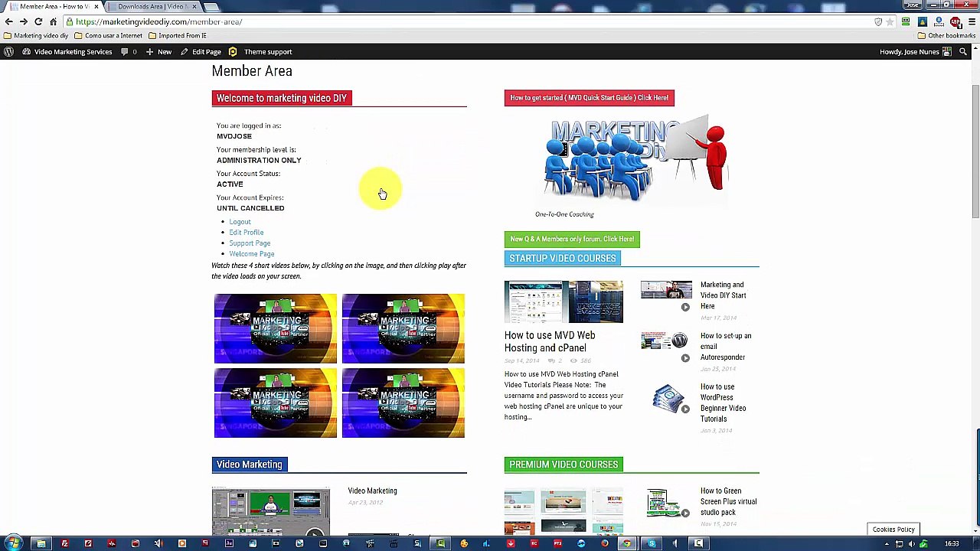This screenshot has height=551, width=980.
Task: Open How to use MVD Web Hosting title
Action: 550,341
